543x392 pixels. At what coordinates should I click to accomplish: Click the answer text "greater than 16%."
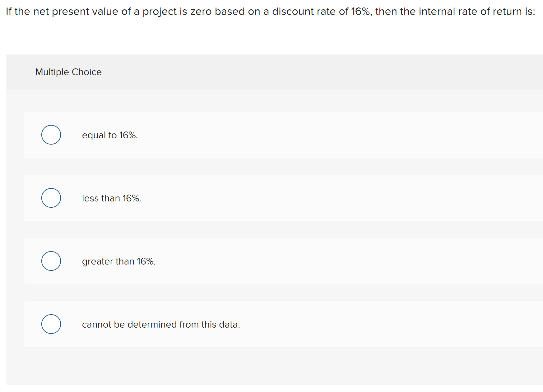(x=118, y=261)
